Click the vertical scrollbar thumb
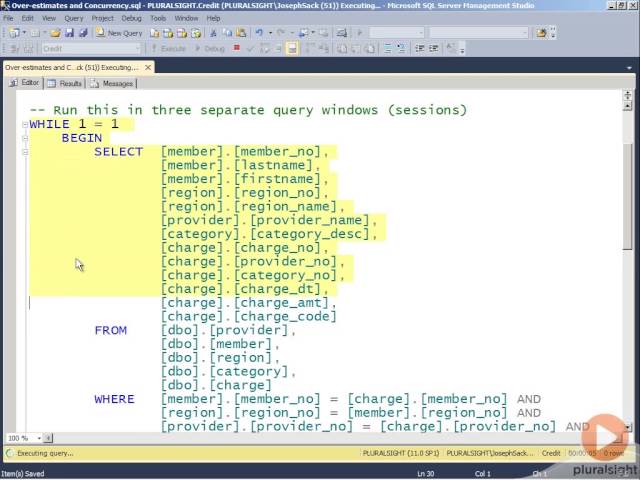Screen dimensions: 640x480 coord(627,196)
